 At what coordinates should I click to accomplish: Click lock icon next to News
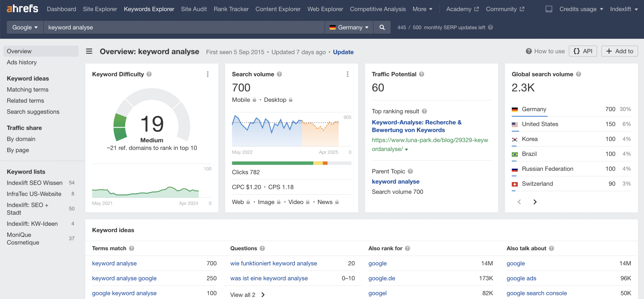click(x=337, y=202)
